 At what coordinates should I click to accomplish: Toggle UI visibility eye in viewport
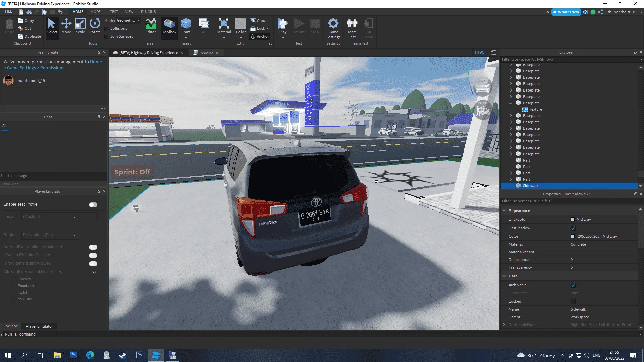click(480, 53)
